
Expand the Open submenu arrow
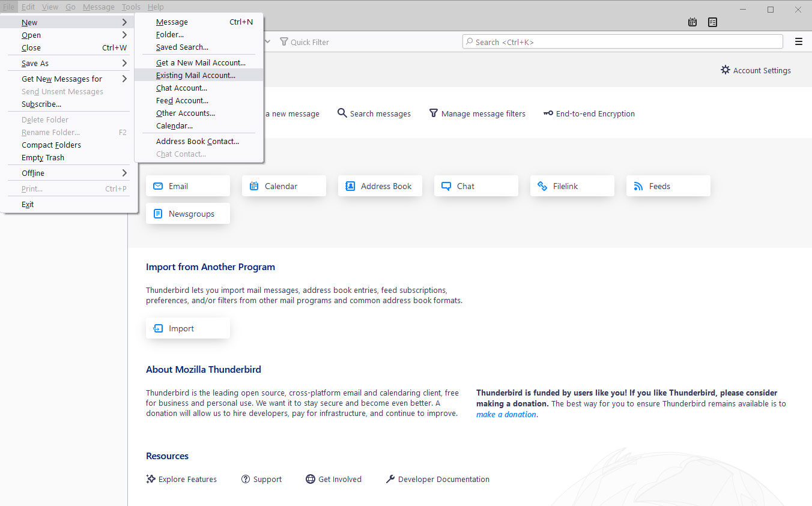click(124, 35)
